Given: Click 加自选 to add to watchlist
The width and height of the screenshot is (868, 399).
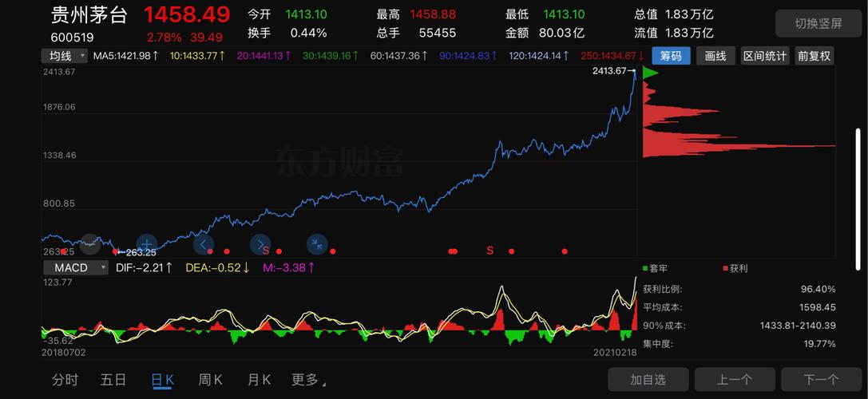Looking at the screenshot, I should point(648,380).
